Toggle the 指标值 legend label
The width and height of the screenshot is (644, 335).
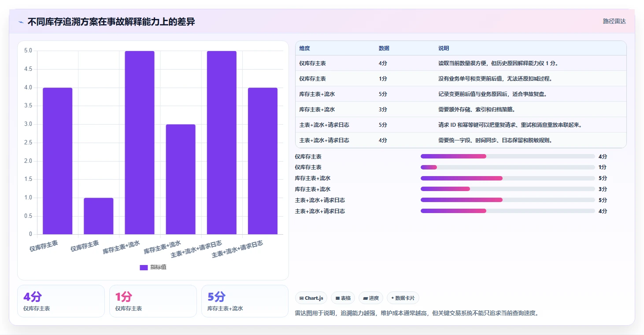(158, 267)
